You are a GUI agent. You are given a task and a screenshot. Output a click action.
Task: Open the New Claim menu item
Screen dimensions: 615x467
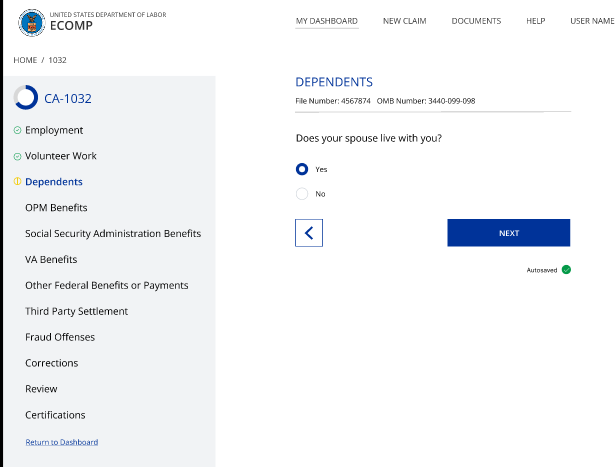pyautogui.click(x=404, y=21)
